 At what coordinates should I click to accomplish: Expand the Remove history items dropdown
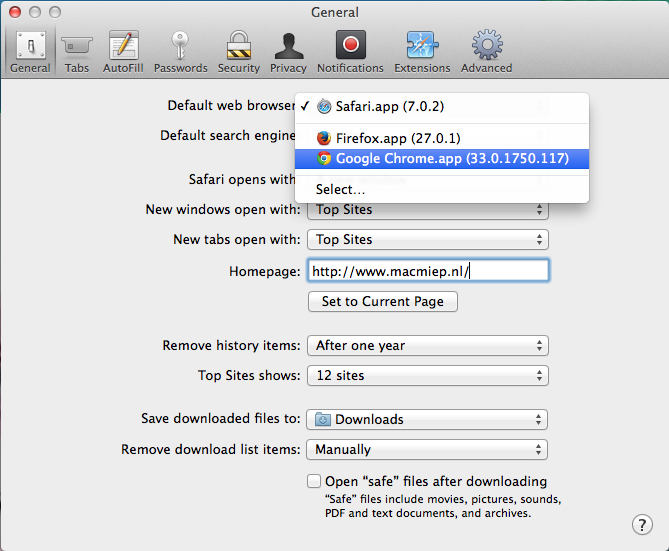[x=428, y=345]
